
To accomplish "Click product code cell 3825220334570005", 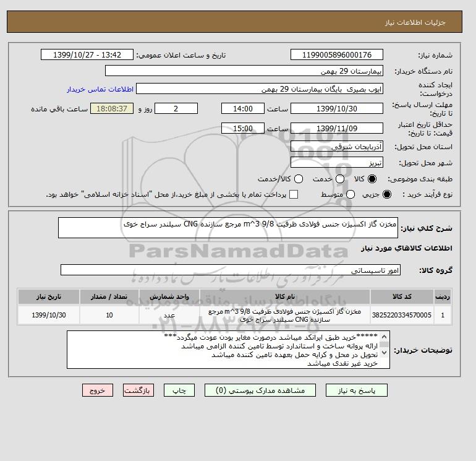I will coord(402,315).
